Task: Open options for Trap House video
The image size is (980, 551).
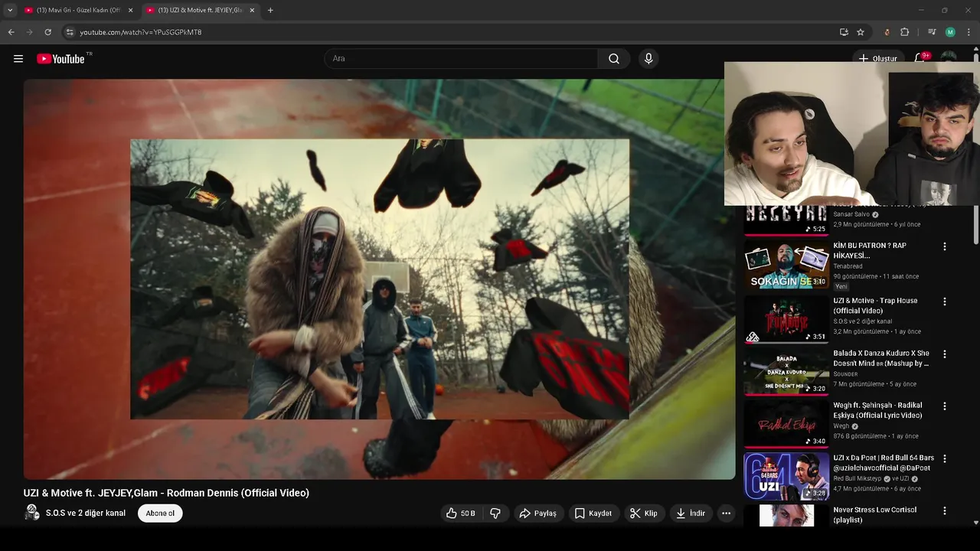Action: click(944, 302)
